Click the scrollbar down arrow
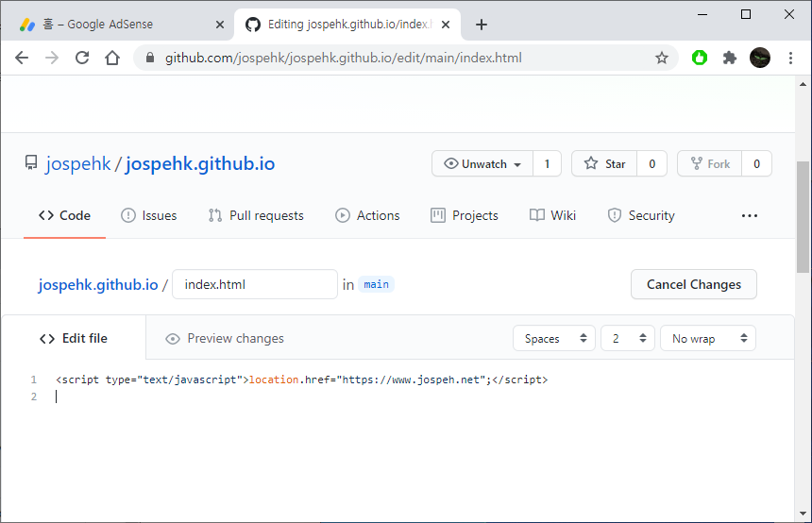The width and height of the screenshot is (812, 523). 803,514
